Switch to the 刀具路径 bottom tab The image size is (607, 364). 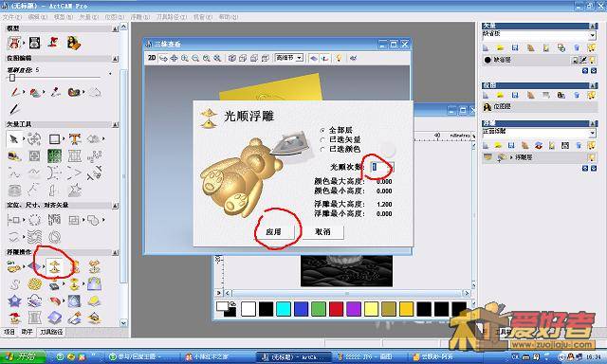click(x=51, y=332)
